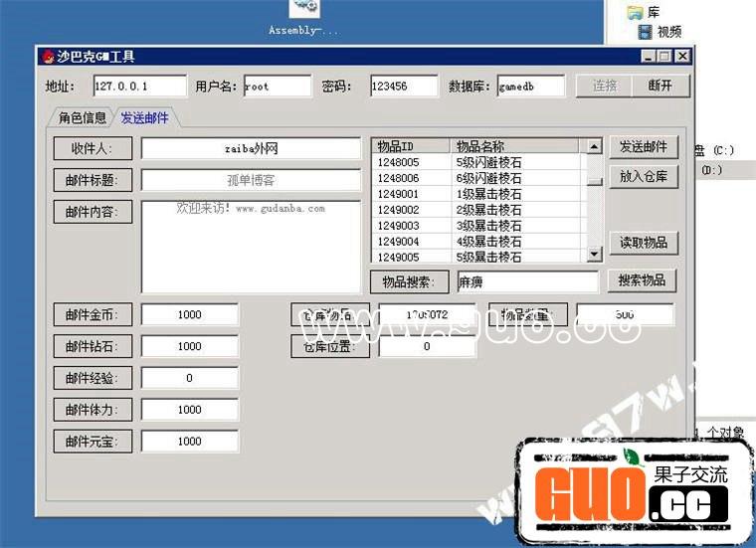
Task: Focus the 密码 field showing 123456
Action: (x=404, y=87)
